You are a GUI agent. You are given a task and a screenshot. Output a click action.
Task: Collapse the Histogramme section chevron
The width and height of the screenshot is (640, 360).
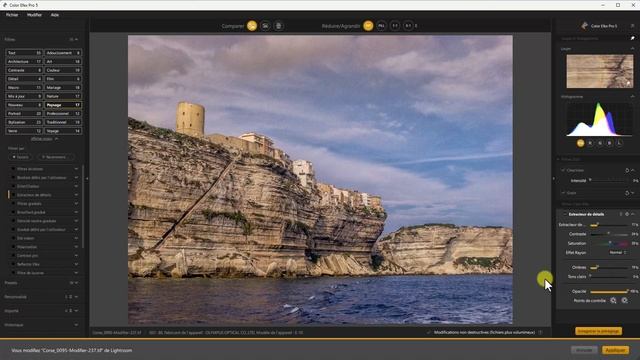tap(633, 97)
